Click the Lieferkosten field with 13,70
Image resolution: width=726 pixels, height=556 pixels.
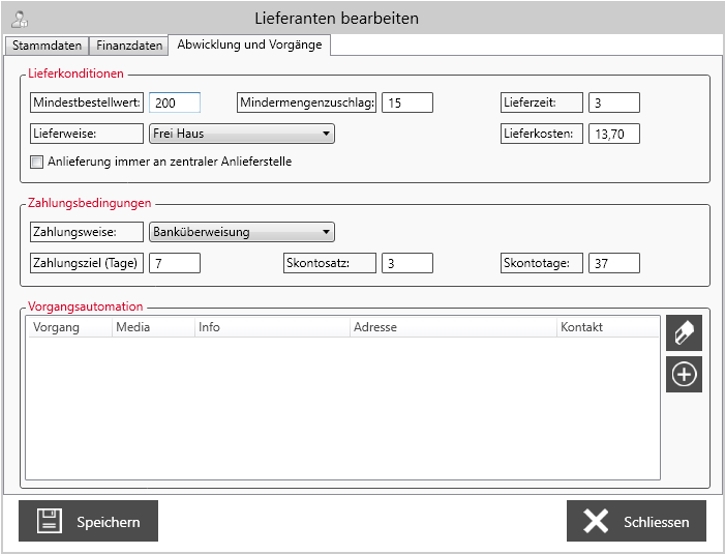613,134
